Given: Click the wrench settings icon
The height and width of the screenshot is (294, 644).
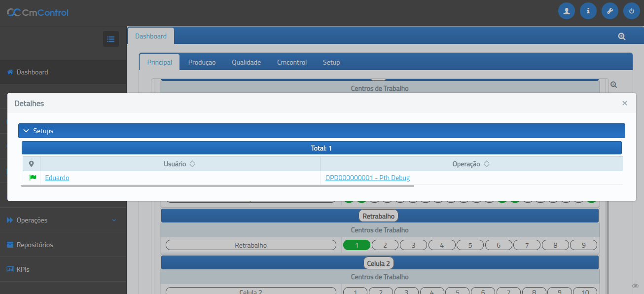Looking at the screenshot, I should [610, 11].
